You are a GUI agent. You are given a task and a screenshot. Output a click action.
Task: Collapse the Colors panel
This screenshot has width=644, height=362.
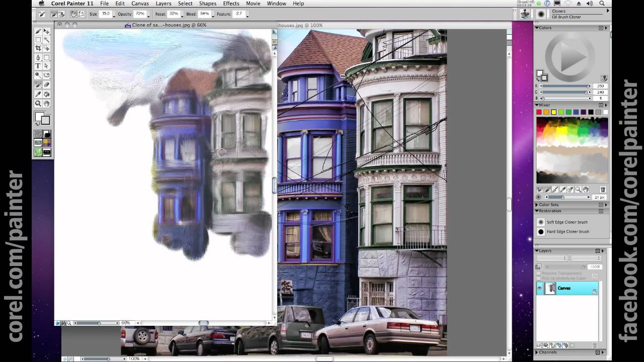coord(536,28)
